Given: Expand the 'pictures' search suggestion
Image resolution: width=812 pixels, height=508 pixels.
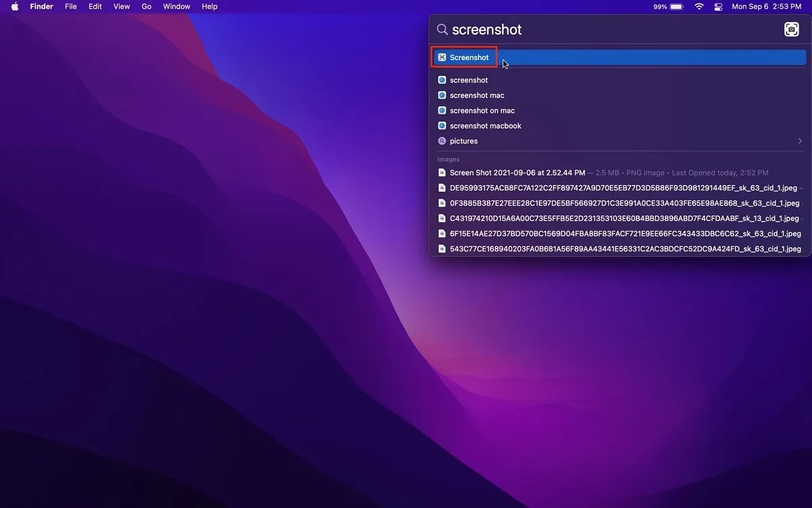Looking at the screenshot, I should (799, 141).
